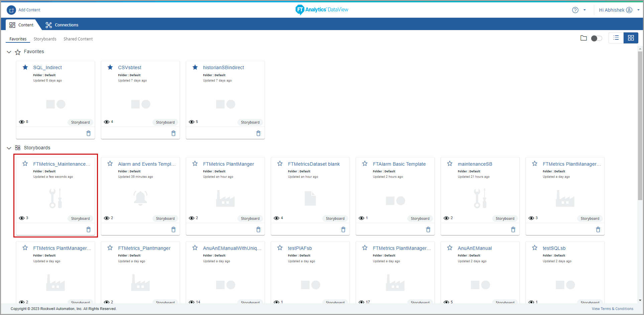The width and height of the screenshot is (644, 315).
Task: Click the scrollbar down arrow
Action: coord(640,300)
